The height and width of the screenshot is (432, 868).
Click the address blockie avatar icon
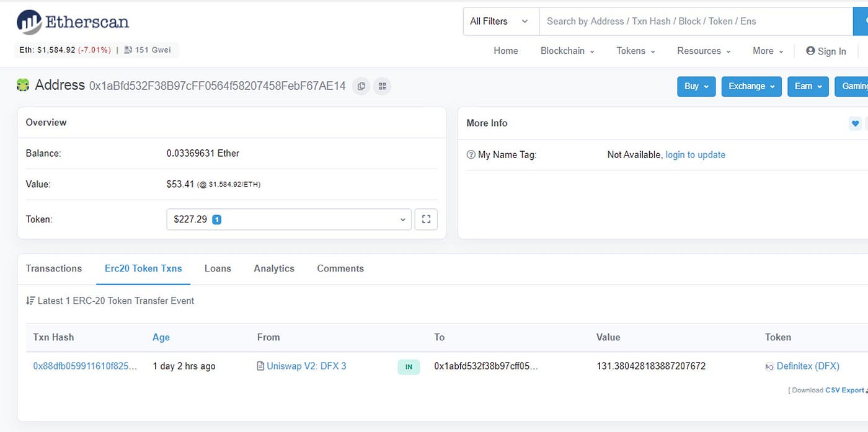23,86
